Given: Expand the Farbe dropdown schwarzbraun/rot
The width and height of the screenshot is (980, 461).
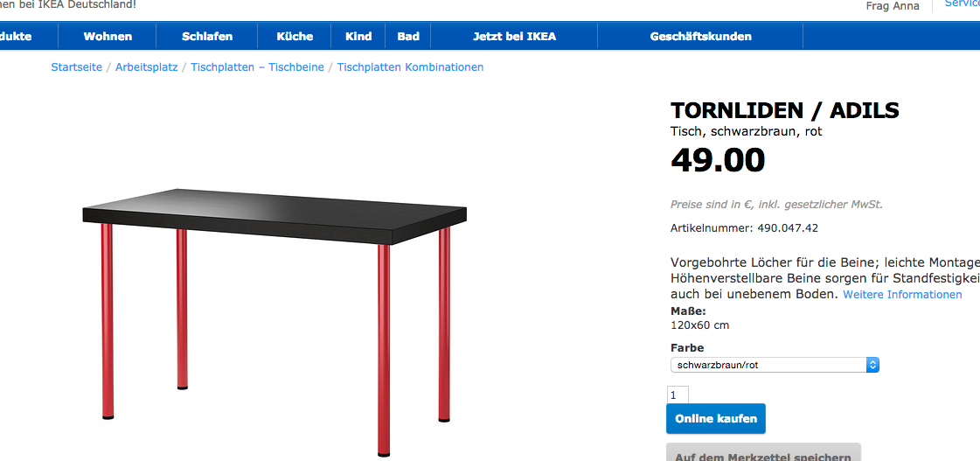Looking at the screenshot, I should [775, 365].
